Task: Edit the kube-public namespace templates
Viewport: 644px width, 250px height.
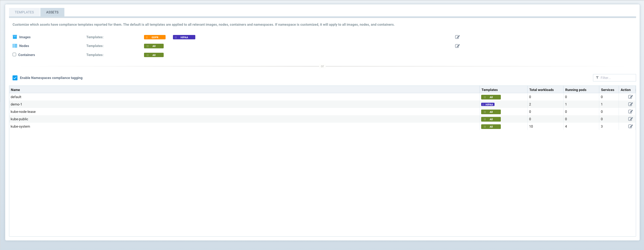Action: point(631,119)
